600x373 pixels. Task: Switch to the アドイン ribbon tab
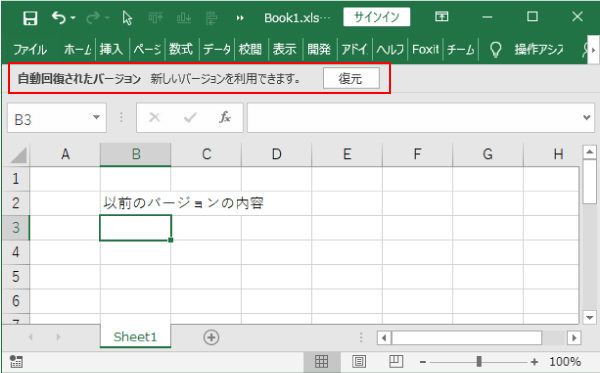(354, 49)
